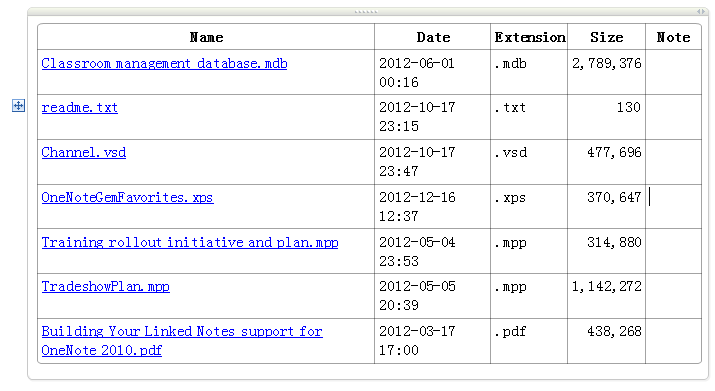Click the note container resize arrows
Viewport: 715px width, 391px height.
click(701, 11)
